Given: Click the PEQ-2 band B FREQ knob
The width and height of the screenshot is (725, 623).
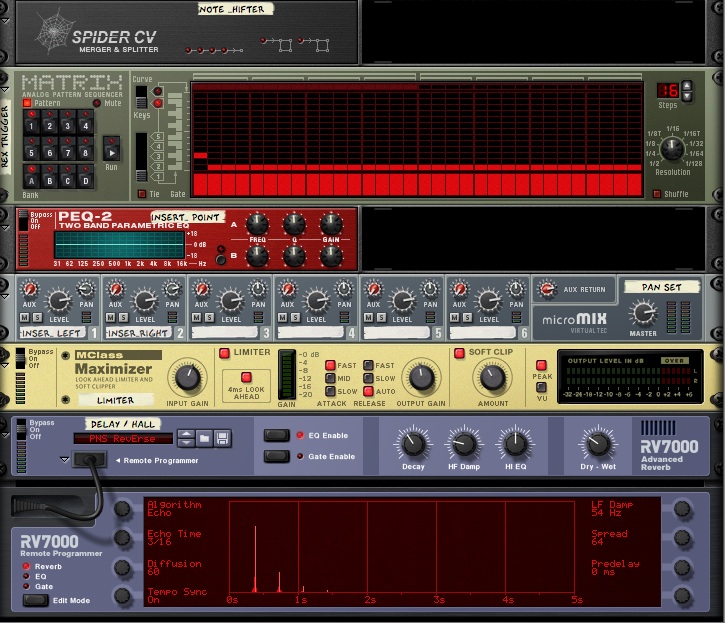Looking at the screenshot, I should 258,256.
